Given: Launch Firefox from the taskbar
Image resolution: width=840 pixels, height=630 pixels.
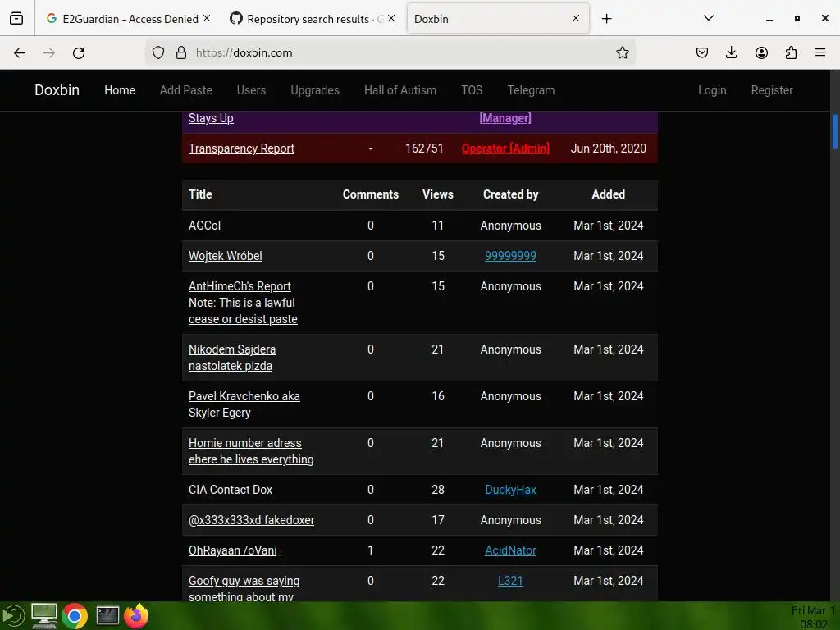Looking at the screenshot, I should pyautogui.click(x=137, y=616).
